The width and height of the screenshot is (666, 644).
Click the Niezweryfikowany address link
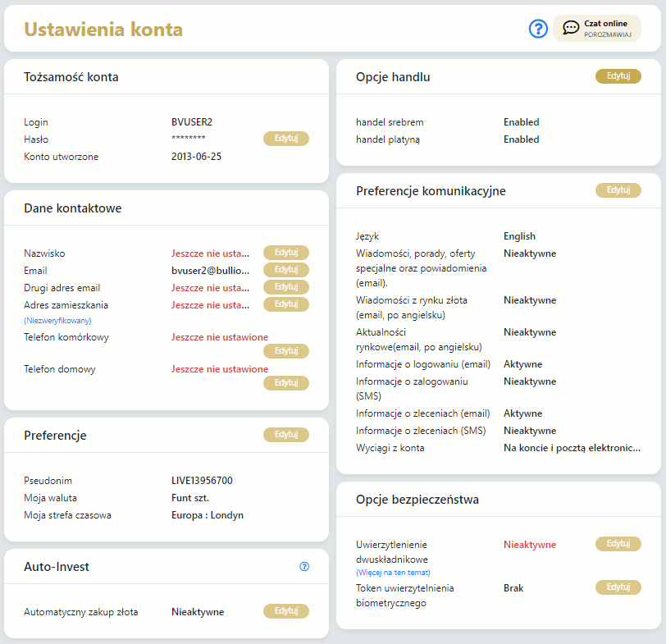57,320
